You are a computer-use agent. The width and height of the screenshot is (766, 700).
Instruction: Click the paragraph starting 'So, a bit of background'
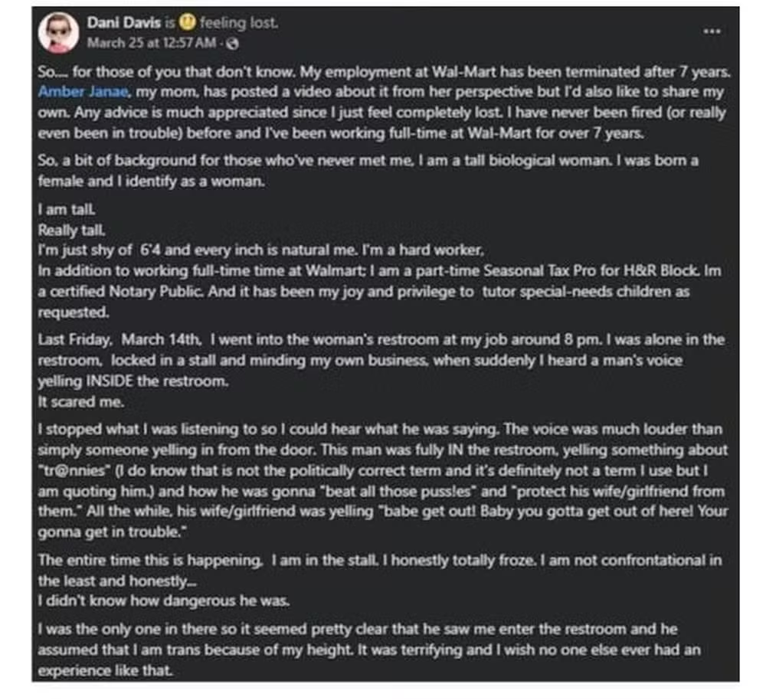click(x=368, y=171)
